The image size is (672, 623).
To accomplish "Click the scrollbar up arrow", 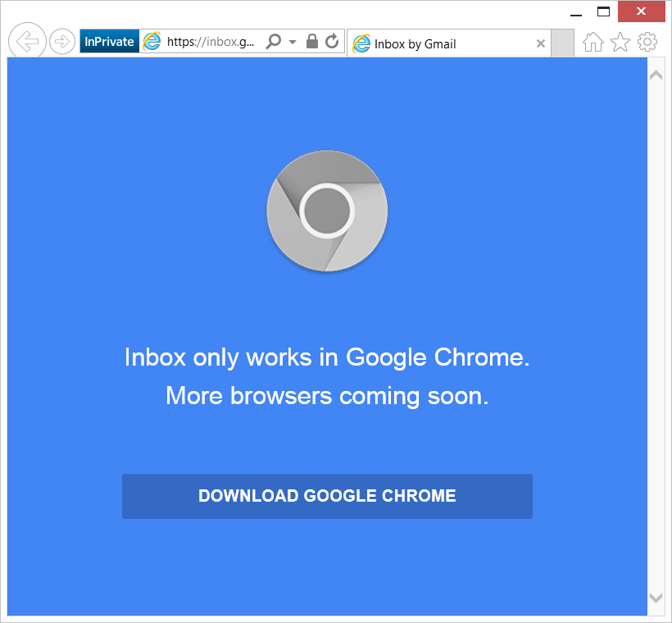I will pyautogui.click(x=656, y=75).
